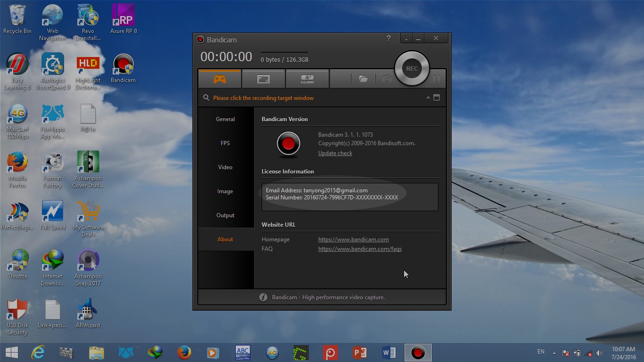Open the FPS settings tab
Screen dimensions: 644x362
tap(225, 143)
